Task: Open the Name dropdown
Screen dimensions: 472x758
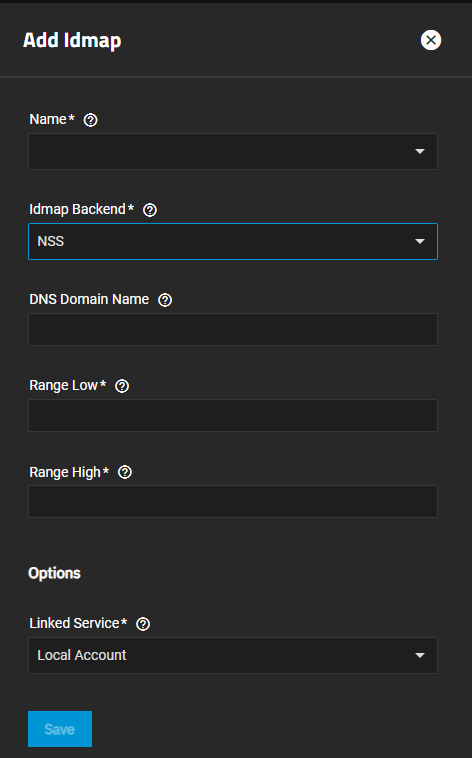Action: point(233,152)
